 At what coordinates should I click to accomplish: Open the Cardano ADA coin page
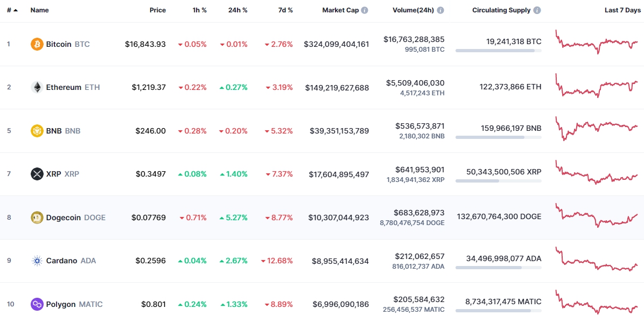pyautogui.click(x=71, y=261)
